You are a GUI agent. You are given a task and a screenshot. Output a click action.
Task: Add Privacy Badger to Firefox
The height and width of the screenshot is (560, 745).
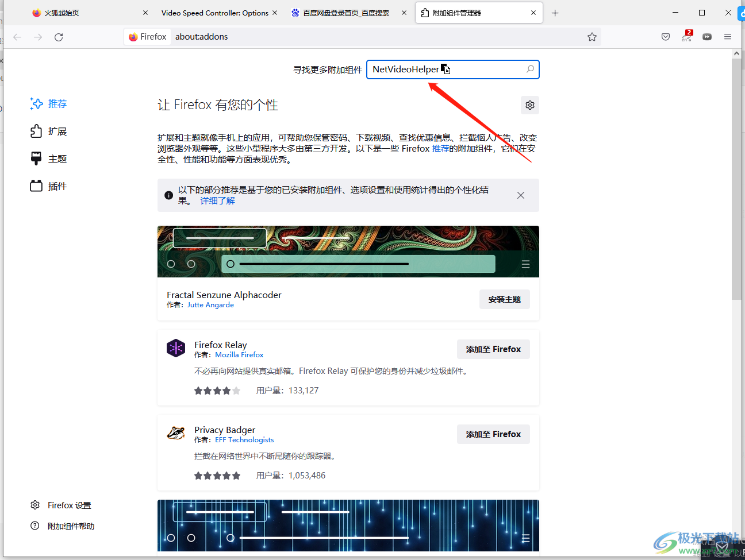click(493, 434)
